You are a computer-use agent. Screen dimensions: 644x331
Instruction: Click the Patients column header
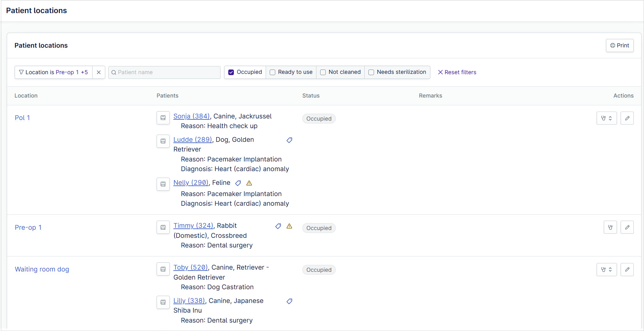pyautogui.click(x=168, y=96)
